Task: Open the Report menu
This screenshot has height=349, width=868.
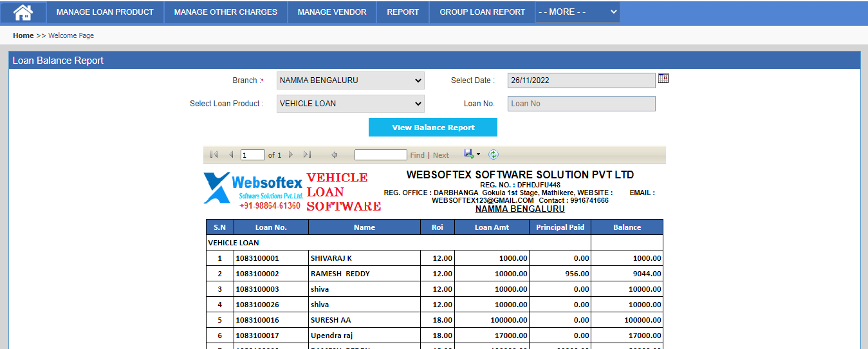Action: [403, 12]
